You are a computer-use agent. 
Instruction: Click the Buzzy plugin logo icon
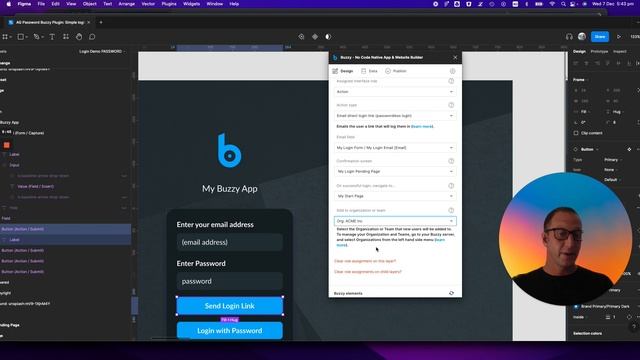pyautogui.click(x=335, y=58)
